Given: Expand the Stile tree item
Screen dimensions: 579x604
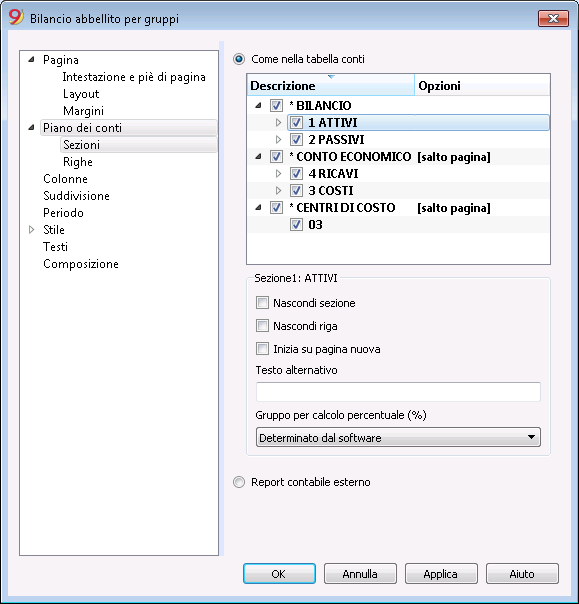Looking at the screenshot, I should click(x=32, y=230).
